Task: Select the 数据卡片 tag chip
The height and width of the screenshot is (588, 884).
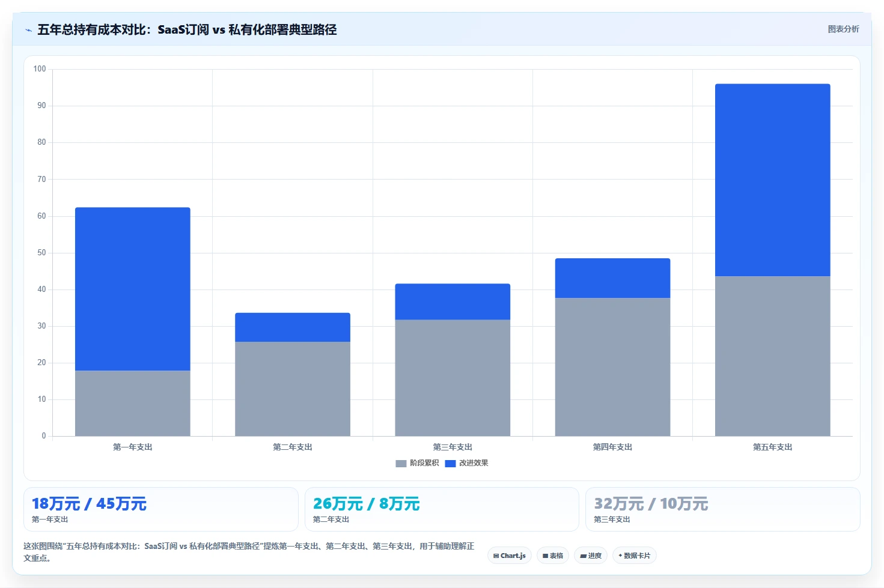Action: pyautogui.click(x=634, y=556)
